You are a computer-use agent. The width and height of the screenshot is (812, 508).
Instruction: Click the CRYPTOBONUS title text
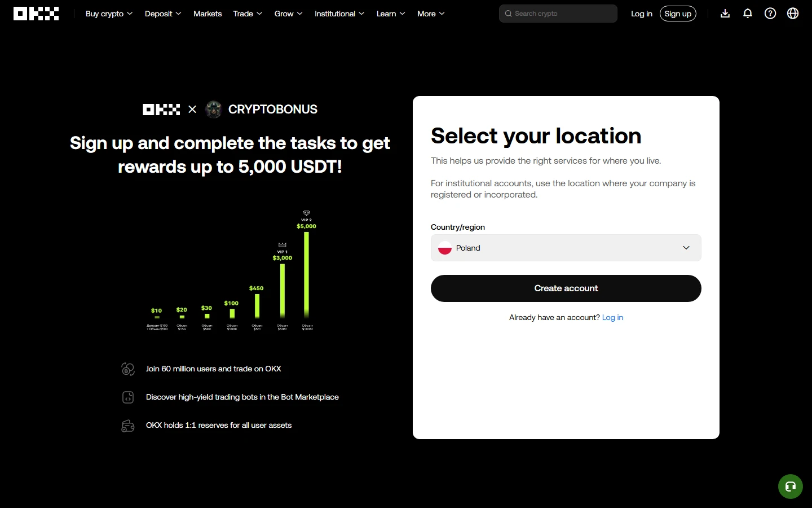(273, 110)
